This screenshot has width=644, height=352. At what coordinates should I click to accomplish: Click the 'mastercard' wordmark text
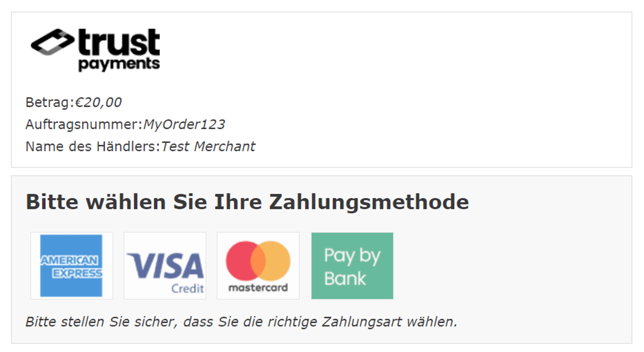click(258, 287)
